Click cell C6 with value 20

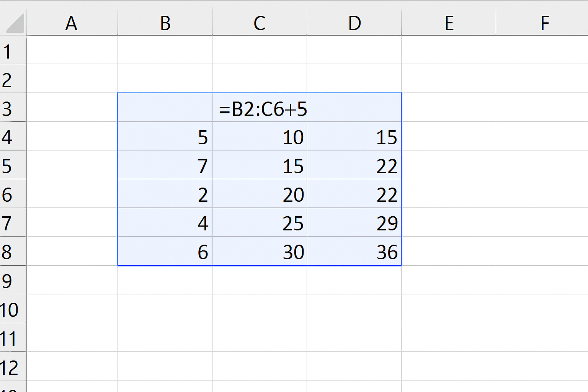pyautogui.click(x=260, y=193)
